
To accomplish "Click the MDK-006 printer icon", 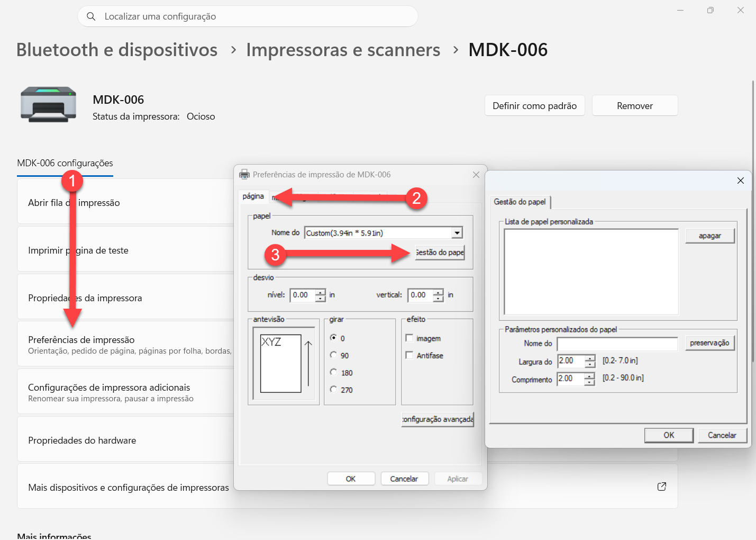I will (49, 104).
